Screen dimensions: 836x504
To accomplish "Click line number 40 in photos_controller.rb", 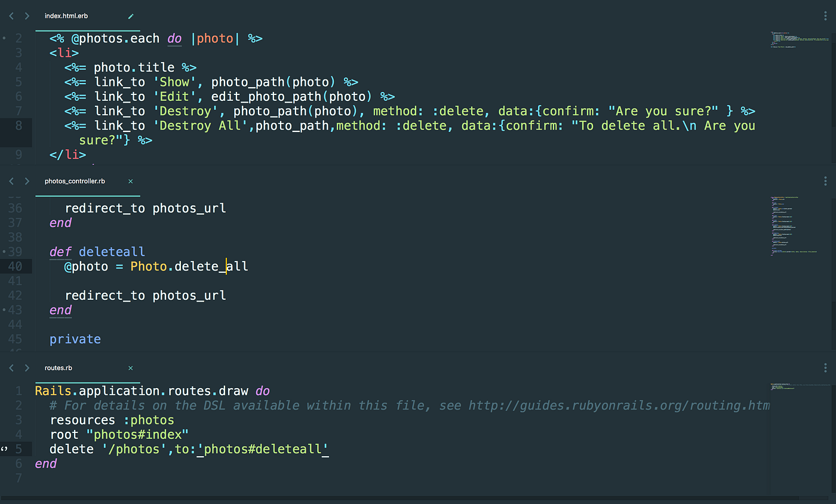I will [16, 266].
